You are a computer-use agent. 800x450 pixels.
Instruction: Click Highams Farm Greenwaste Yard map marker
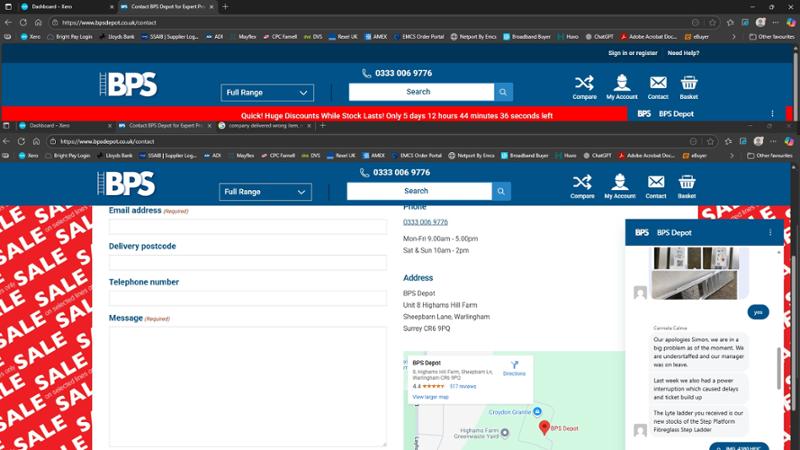pos(505,433)
